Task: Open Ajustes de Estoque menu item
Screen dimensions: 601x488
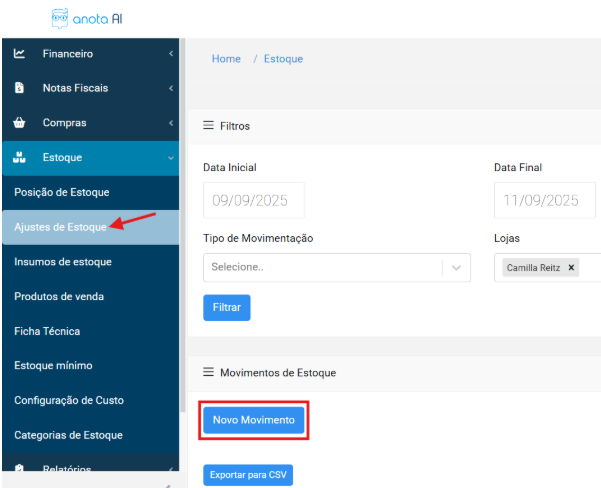Action: pyautogui.click(x=60, y=227)
